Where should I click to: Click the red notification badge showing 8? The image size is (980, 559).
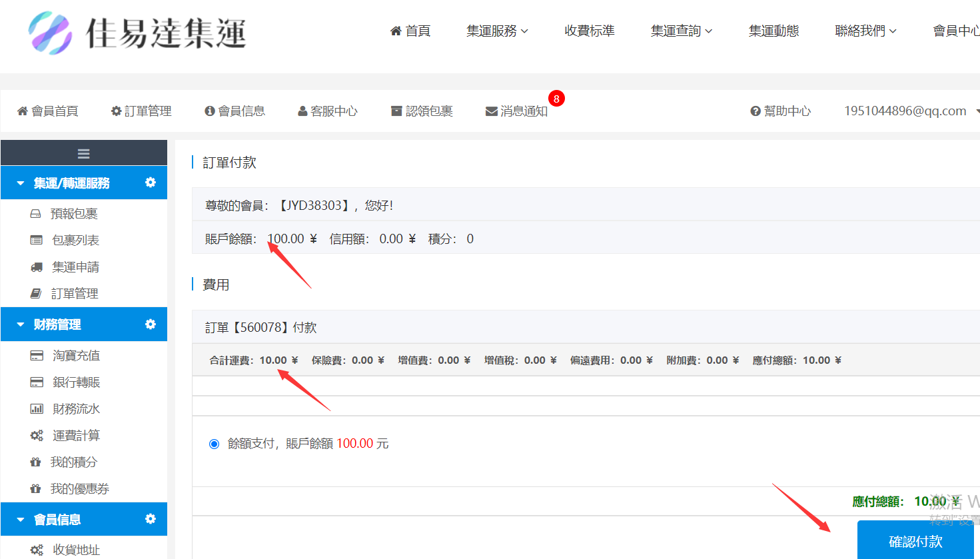[556, 99]
